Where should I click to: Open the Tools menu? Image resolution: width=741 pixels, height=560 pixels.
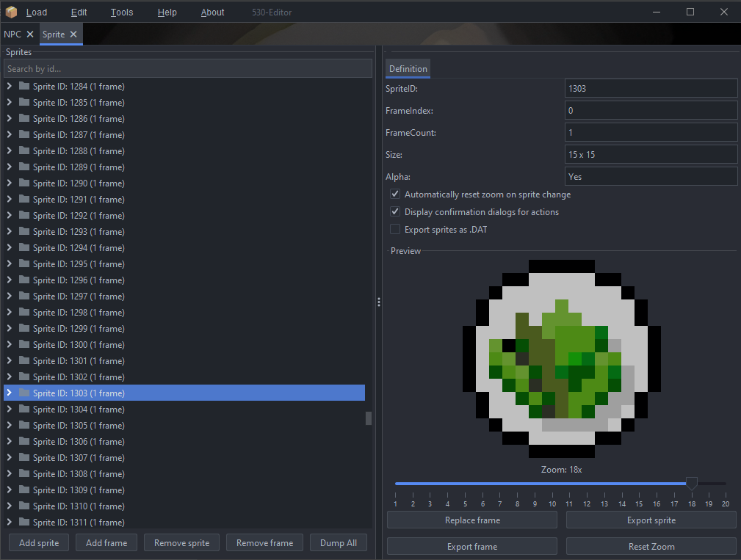click(x=122, y=12)
